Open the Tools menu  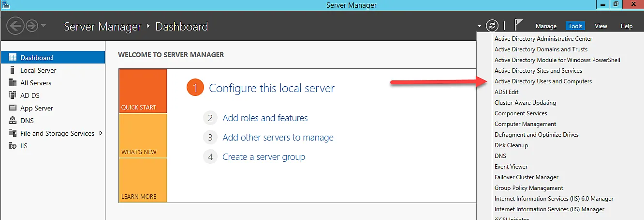575,26
